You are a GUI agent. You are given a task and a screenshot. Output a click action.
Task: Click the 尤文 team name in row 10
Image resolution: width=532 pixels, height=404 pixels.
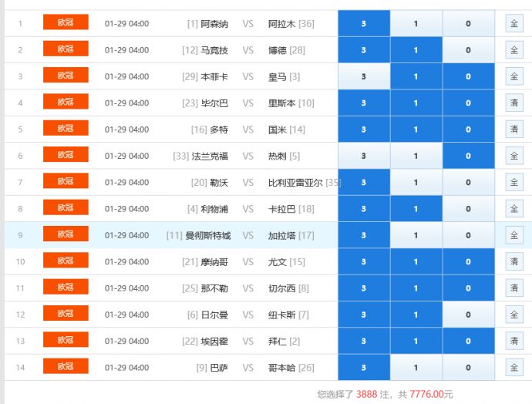coord(277,262)
